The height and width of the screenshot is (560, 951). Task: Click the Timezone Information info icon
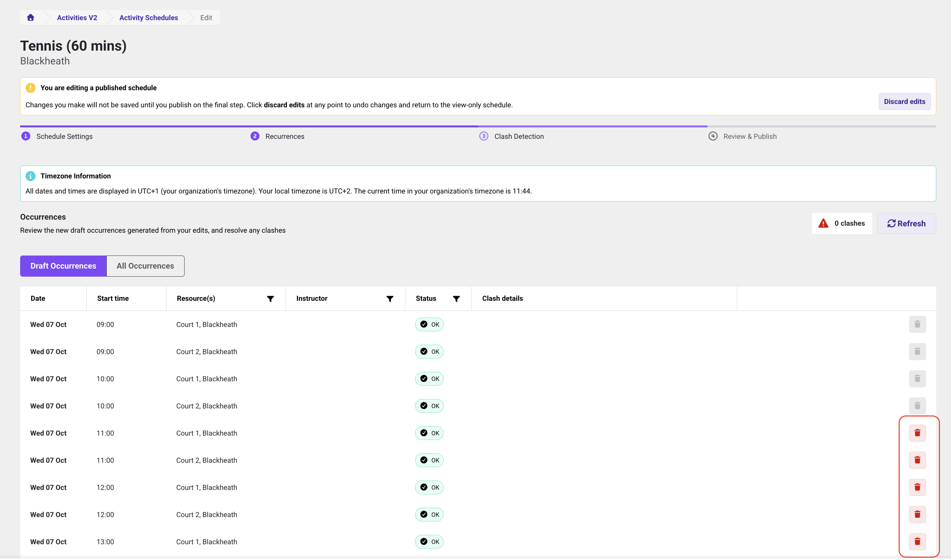point(30,176)
